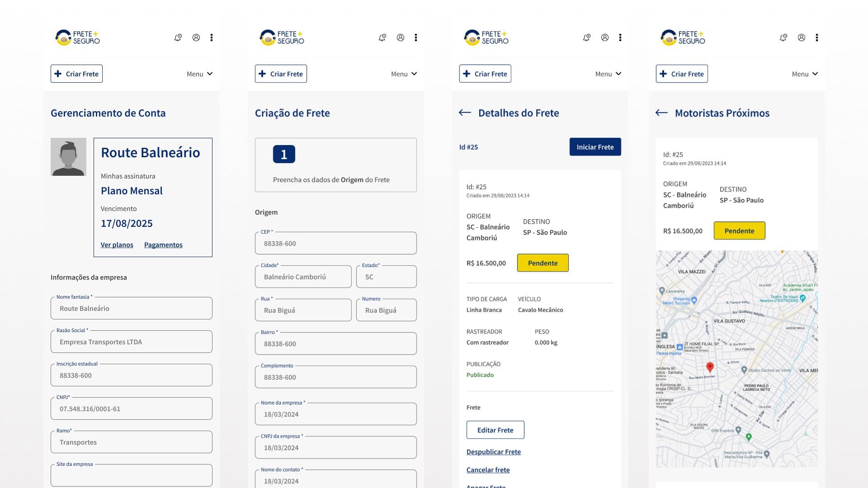The width and height of the screenshot is (868, 488).
Task: Click yellow Pendente status in Motoristas Próximos
Action: 739,231
